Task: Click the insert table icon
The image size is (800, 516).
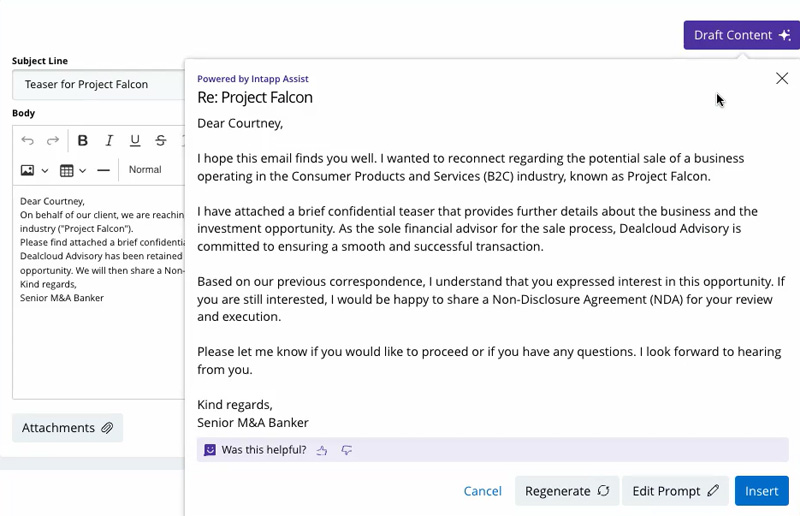Action: pyautogui.click(x=67, y=170)
